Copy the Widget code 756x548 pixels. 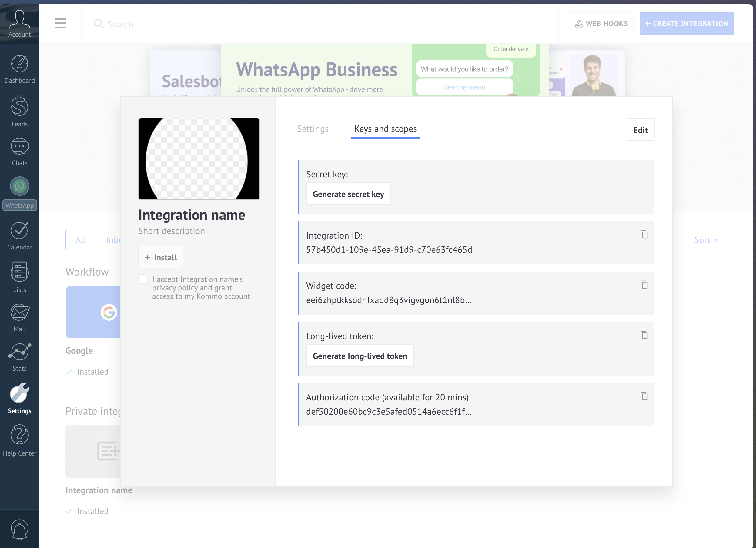(x=644, y=285)
